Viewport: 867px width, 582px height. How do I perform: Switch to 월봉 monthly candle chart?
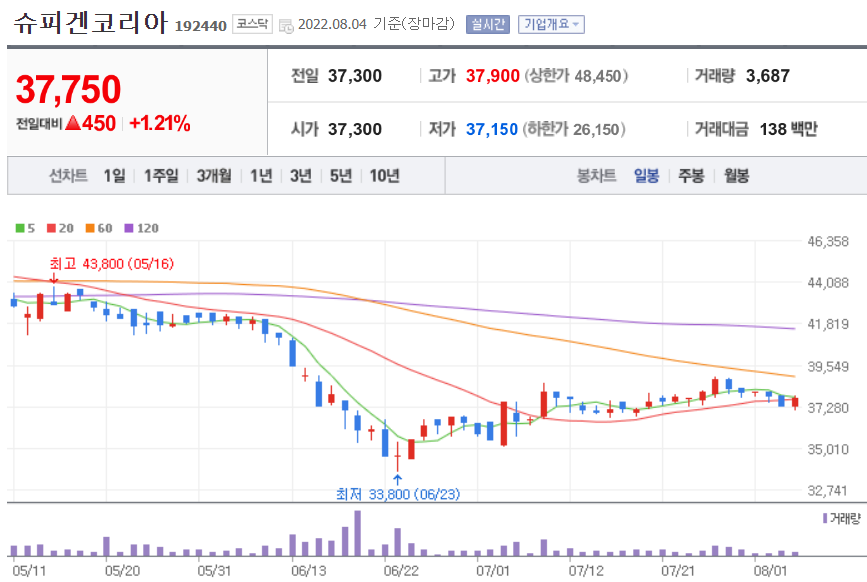(737, 176)
